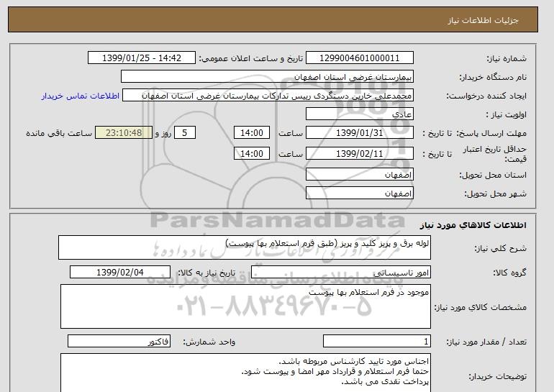Click the label توضیحات خریدار
The image size is (554, 392).
pyautogui.click(x=497, y=376)
